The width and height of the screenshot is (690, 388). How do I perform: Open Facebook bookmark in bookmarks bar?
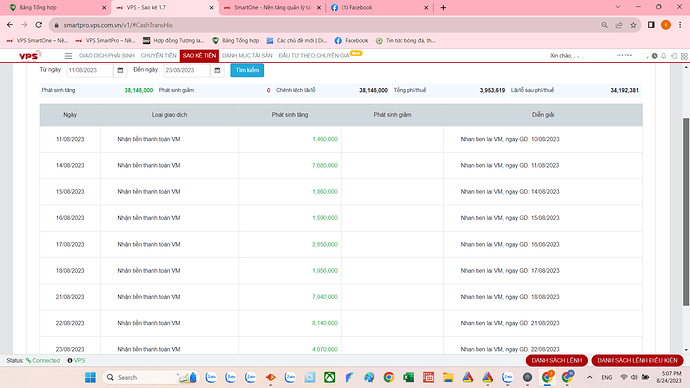351,40
